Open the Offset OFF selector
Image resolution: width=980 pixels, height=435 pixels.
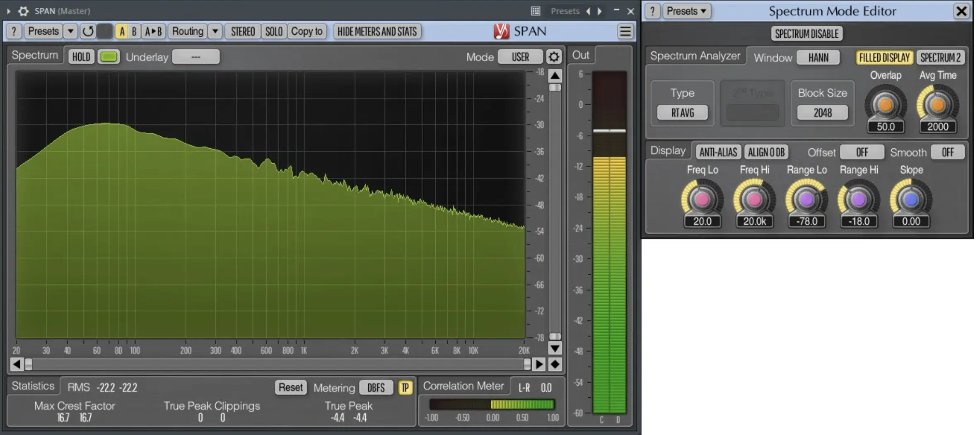click(862, 152)
